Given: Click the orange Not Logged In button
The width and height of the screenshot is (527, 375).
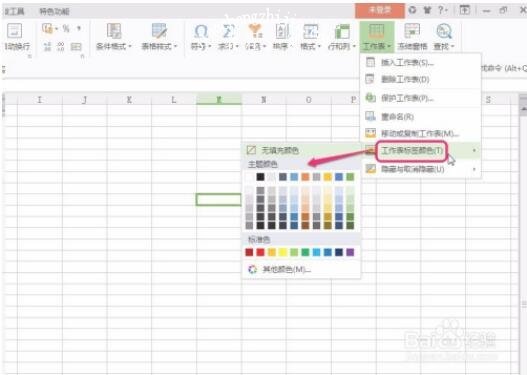Looking at the screenshot, I should click(380, 10).
